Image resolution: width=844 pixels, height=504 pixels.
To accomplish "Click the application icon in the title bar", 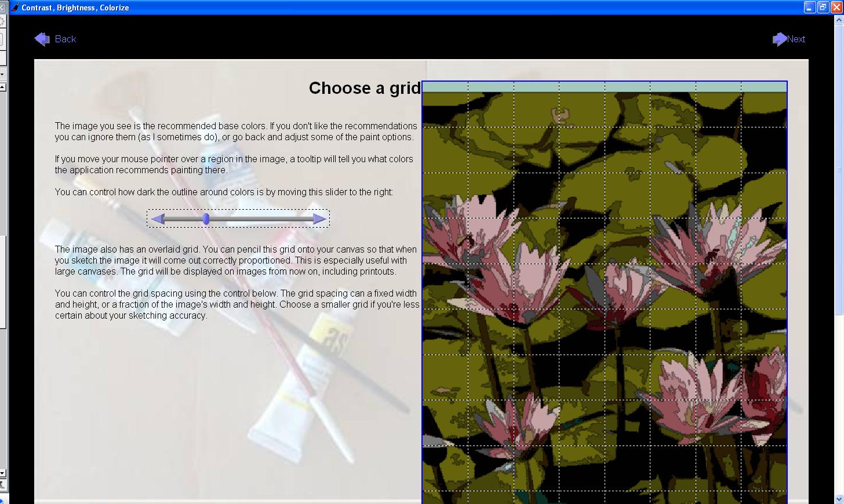I will 15,8.
